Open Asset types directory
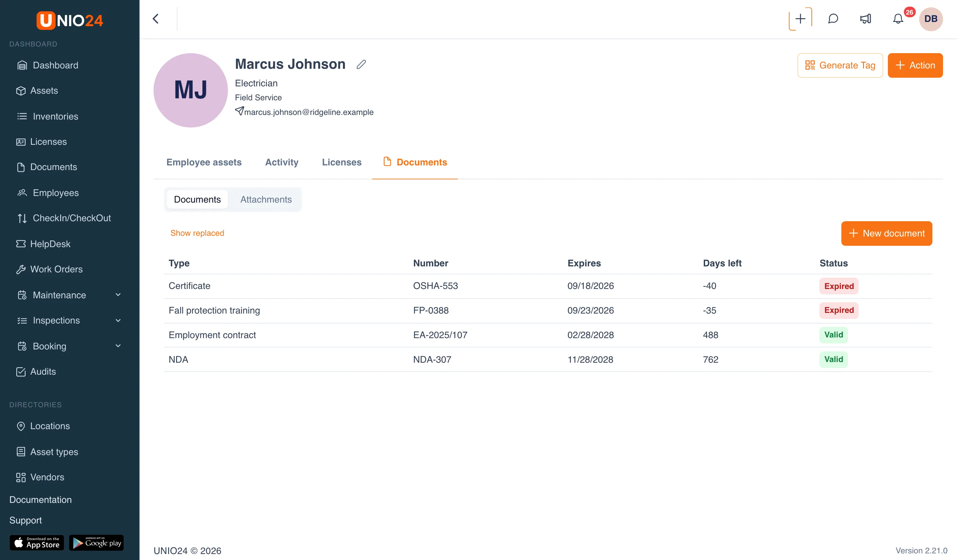 pyautogui.click(x=48, y=451)
